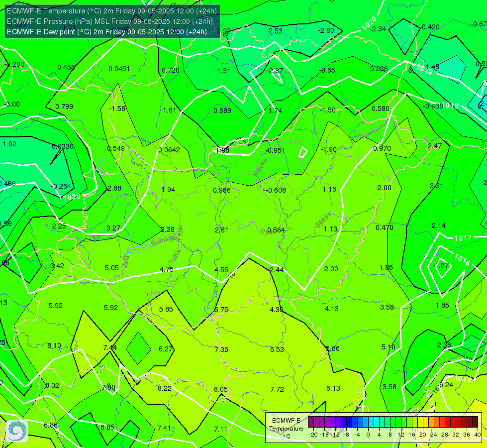Click the dew point value 3.31
Viewport: 487px width, 448px height.
(x=436, y=186)
